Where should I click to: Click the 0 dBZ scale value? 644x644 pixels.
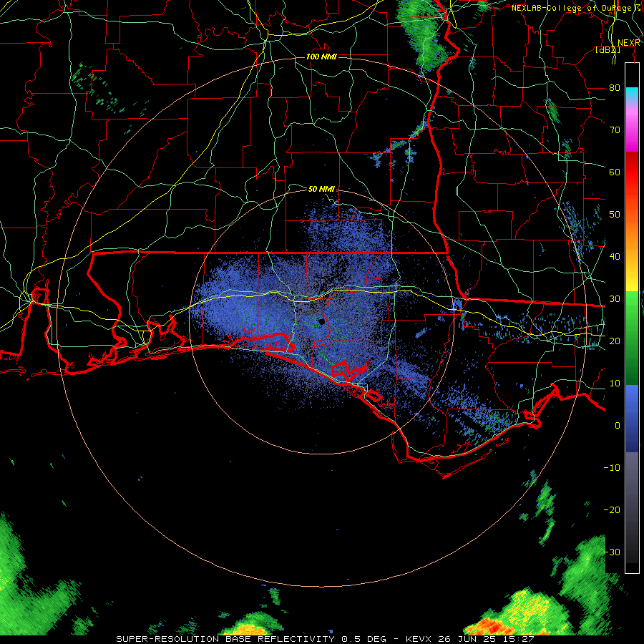[x=618, y=426]
